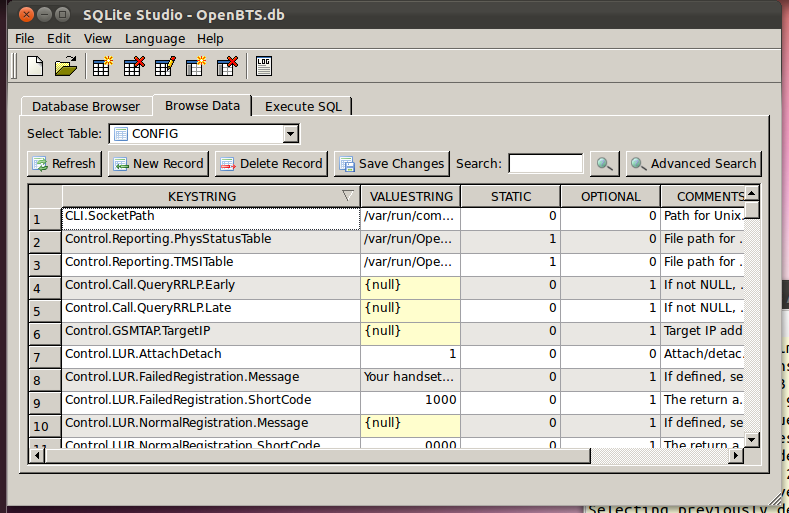
Task: Focus the Search text field
Action: click(545, 164)
